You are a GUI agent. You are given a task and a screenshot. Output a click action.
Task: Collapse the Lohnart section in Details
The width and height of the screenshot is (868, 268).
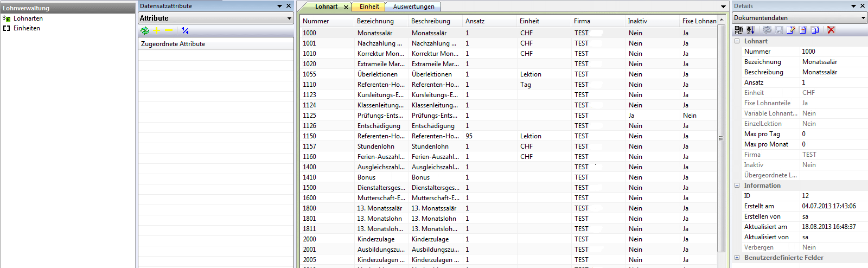pyautogui.click(x=737, y=41)
